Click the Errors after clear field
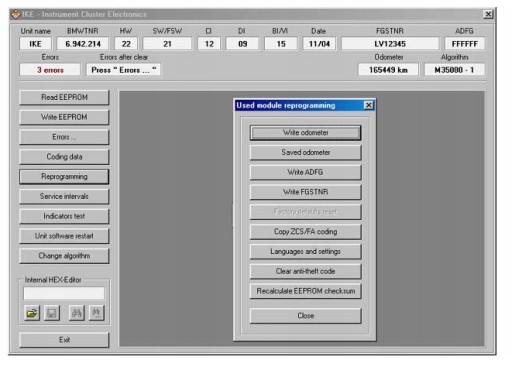The width and height of the screenshot is (512, 367). (123, 70)
